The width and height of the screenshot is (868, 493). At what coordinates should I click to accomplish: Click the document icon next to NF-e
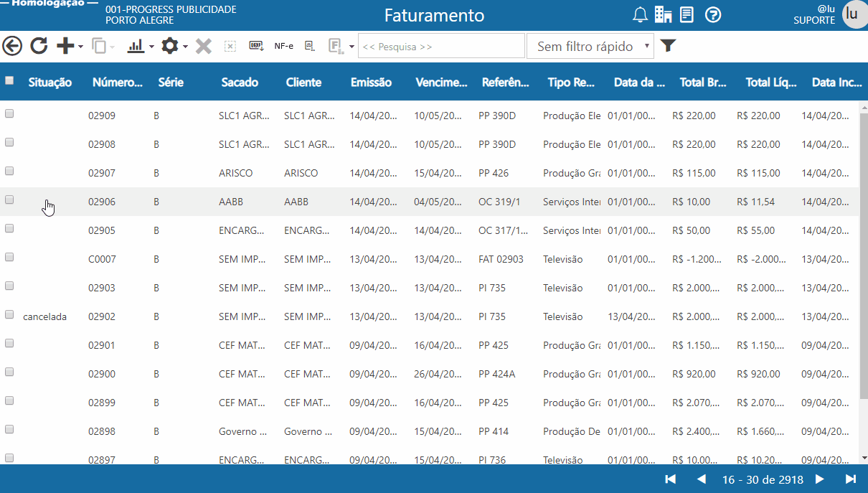point(310,46)
